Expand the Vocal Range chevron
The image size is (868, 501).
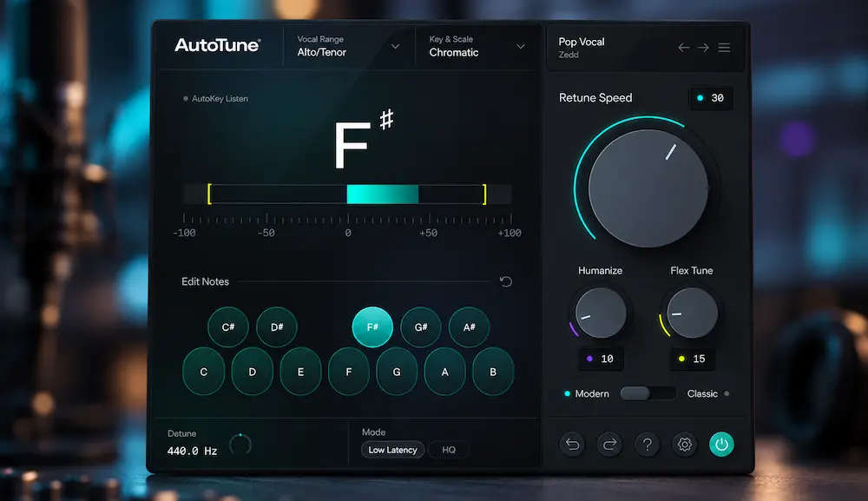coord(395,47)
